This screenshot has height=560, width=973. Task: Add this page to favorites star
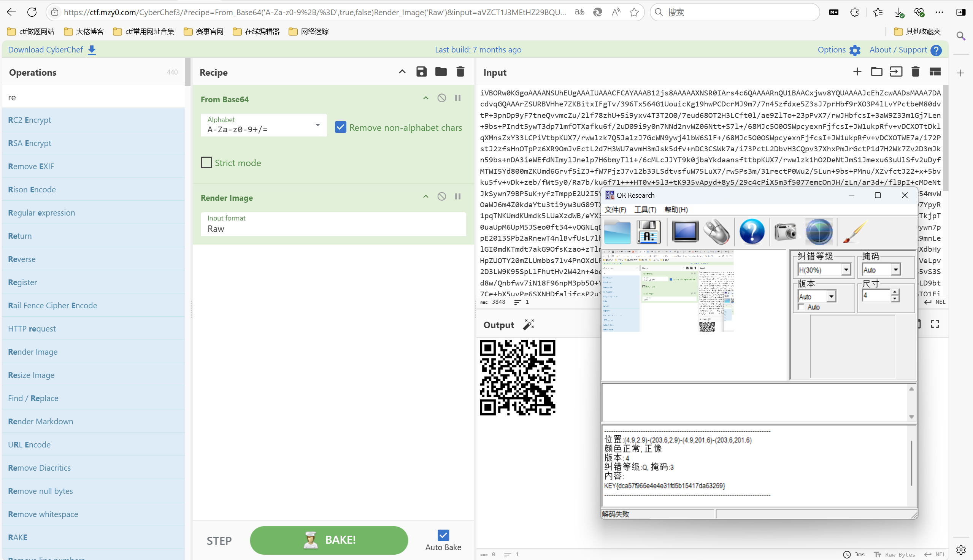click(634, 12)
